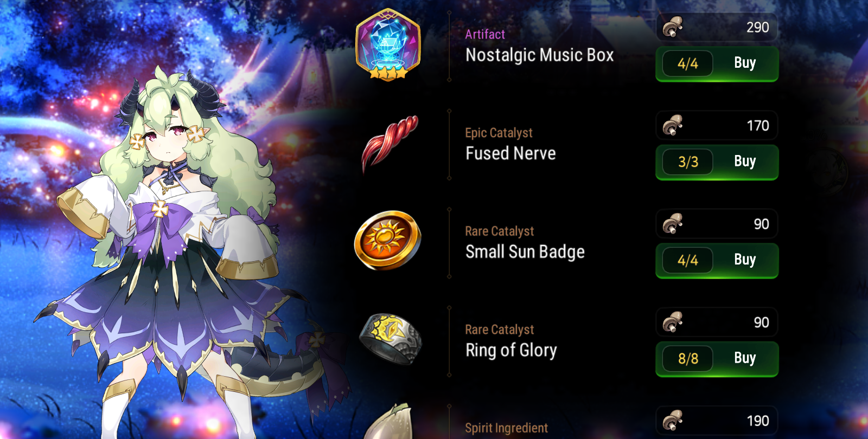Click the 8/8 stock counter for Ring of Glory

pos(688,359)
